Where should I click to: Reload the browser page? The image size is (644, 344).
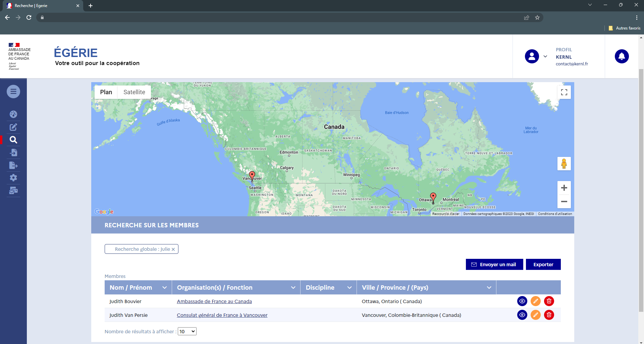point(29,17)
